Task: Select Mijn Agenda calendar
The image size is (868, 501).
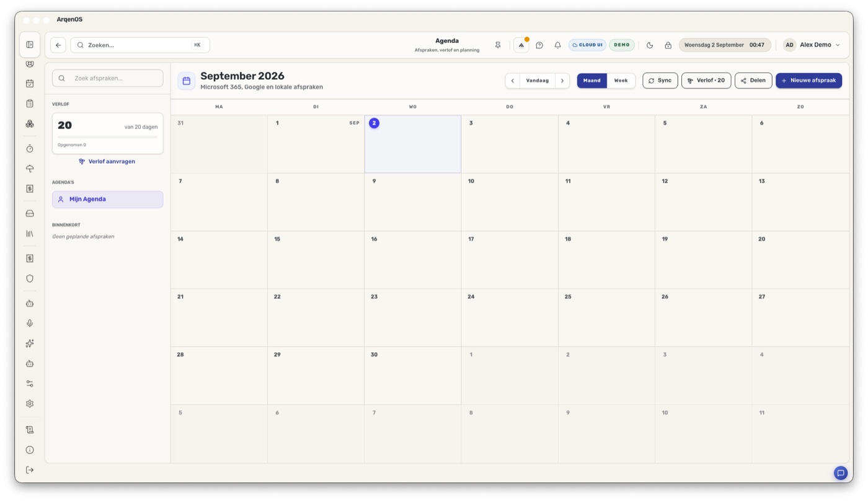Action: [108, 200]
